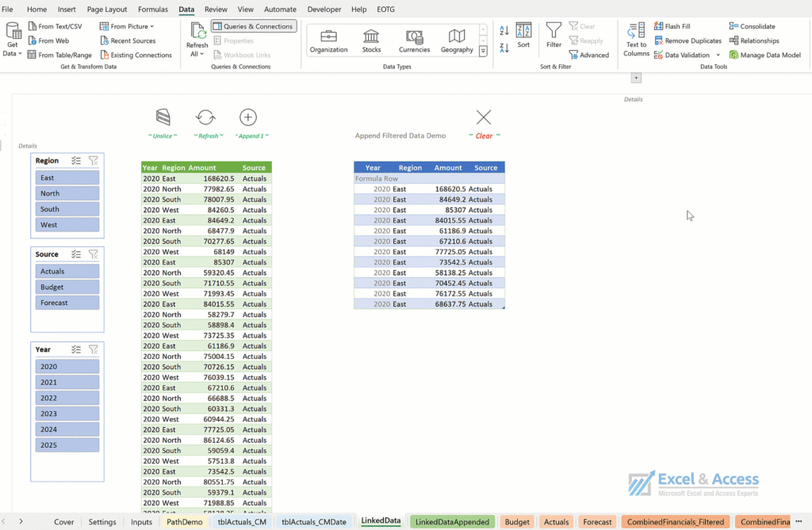The image size is (812, 530).
Task: Open the Data Validation dropdown arrow
Action: tap(718, 55)
